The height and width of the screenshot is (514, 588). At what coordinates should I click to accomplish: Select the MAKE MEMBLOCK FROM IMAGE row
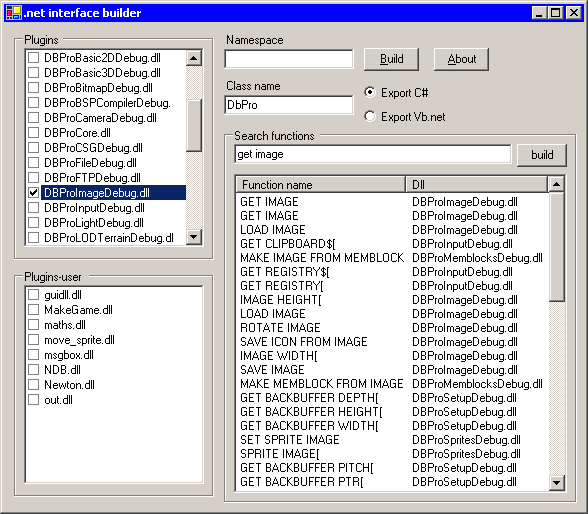click(x=393, y=384)
